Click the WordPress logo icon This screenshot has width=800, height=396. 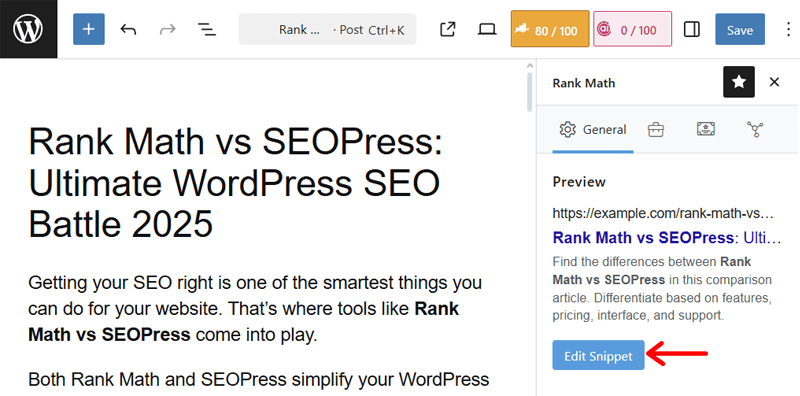[x=29, y=29]
